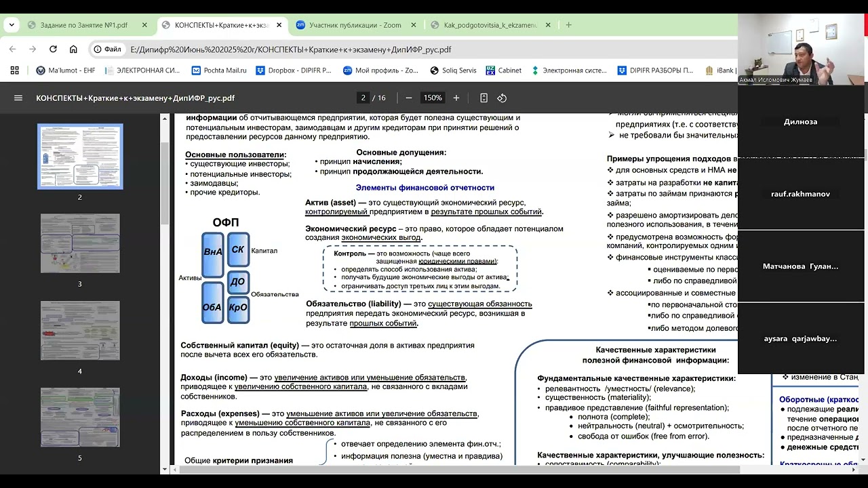Go to the browser home page
The height and width of the screenshot is (488, 868).
click(73, 49)
